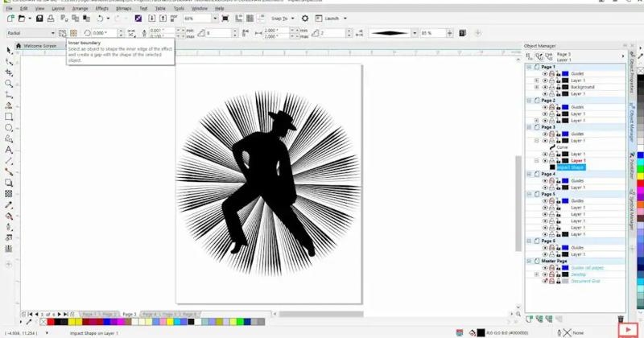
Task: Select the Pick tool in toolbox
Action: 9,51
